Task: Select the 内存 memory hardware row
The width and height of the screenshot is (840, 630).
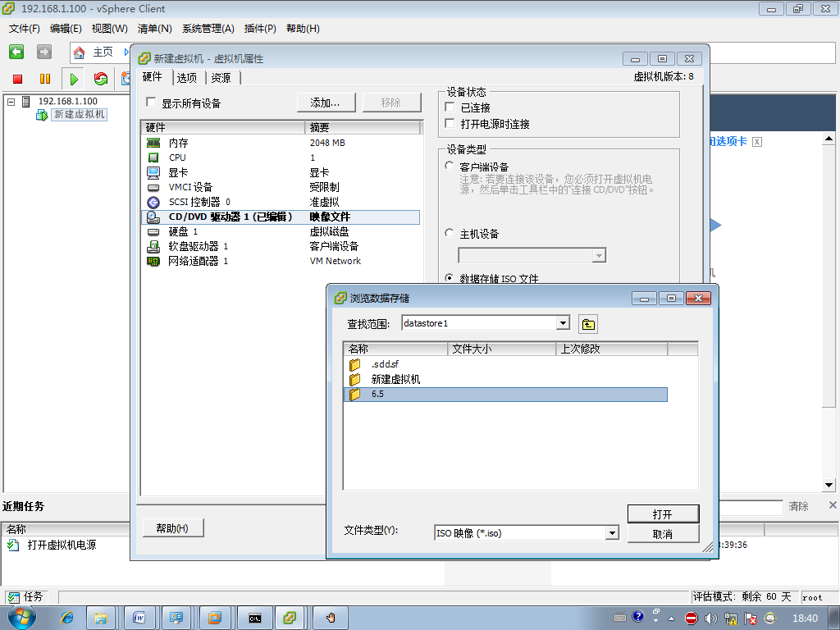Action: click(x=281, y=143)
